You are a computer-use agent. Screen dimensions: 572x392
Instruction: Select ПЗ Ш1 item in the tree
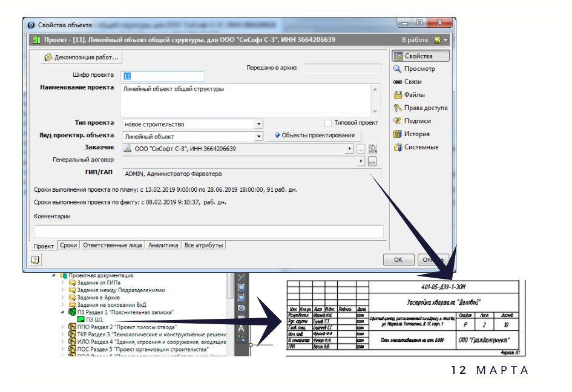pyautogui.click(x=94, y=319)
